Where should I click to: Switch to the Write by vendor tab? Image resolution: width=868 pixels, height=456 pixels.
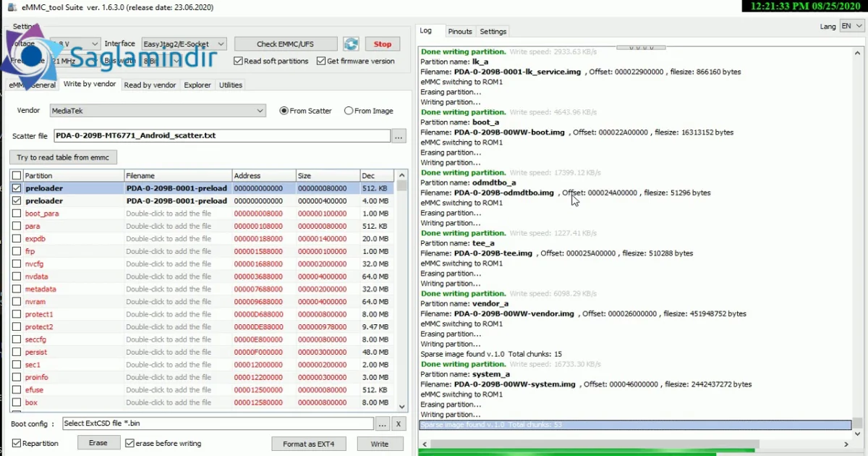pyautogui.click(x=90, y=84)
